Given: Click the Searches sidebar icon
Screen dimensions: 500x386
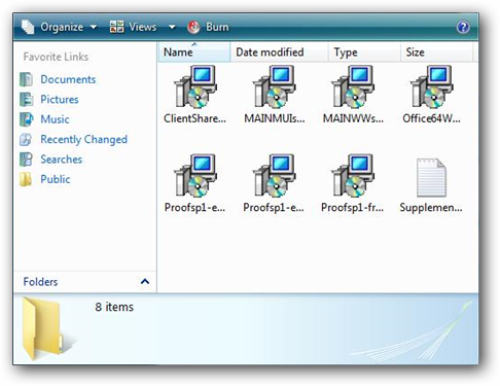Looking at the screenshot, I should pos(26,159).
